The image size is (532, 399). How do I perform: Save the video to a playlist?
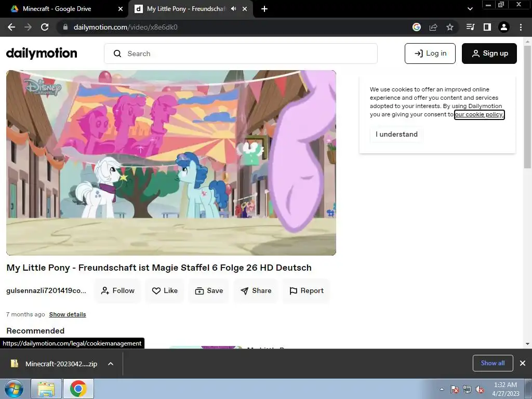[x=209, y=291]
